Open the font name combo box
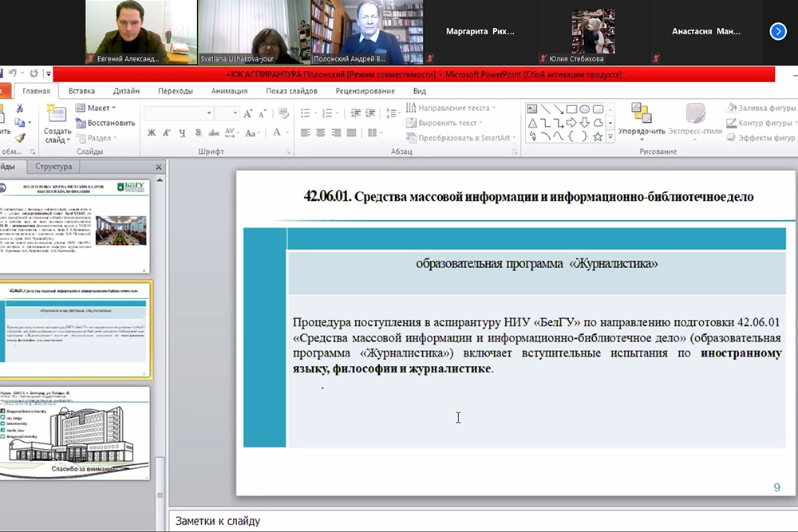 point(178,112)
